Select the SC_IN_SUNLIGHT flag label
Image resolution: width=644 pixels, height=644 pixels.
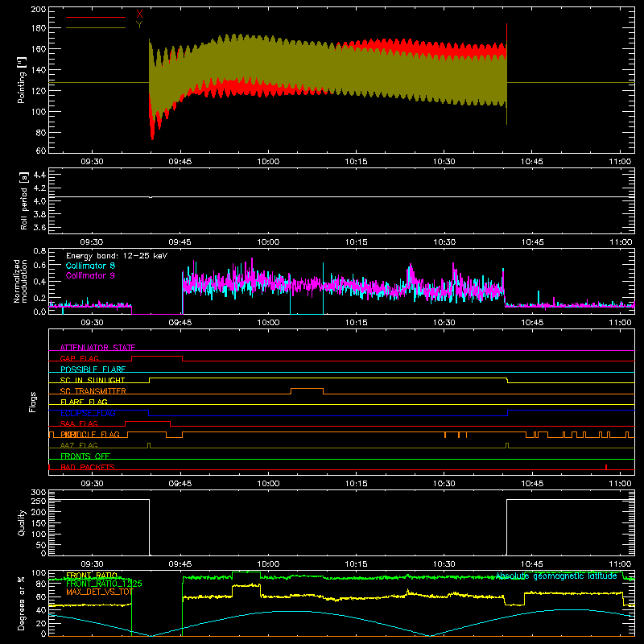[x=93, y=380]
